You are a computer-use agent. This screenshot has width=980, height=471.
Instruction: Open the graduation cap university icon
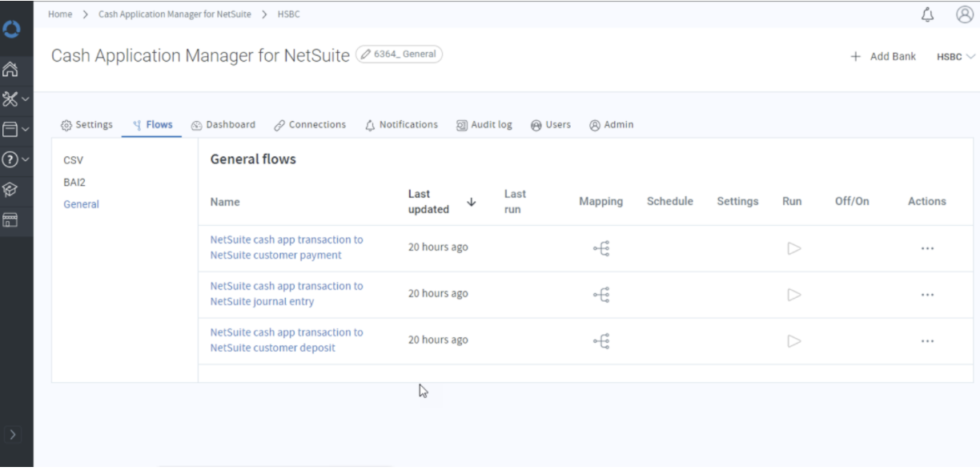click(11, 190)
